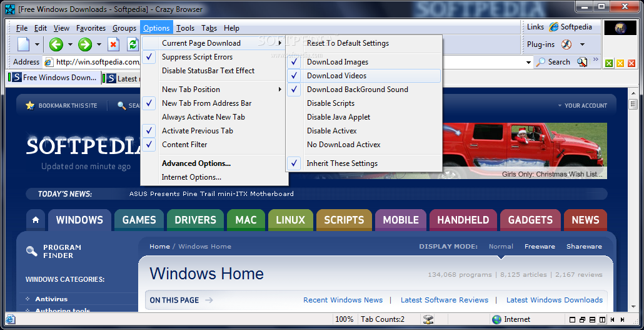This screenshot has width=644, height=330.
Task: Toggle New Tab From Address Bar option
Action: 214,103
